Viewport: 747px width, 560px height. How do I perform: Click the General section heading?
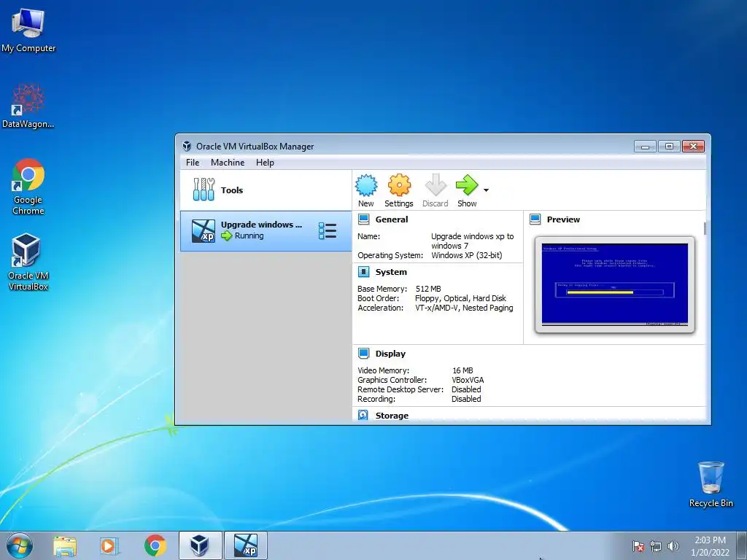coord(392,219)
